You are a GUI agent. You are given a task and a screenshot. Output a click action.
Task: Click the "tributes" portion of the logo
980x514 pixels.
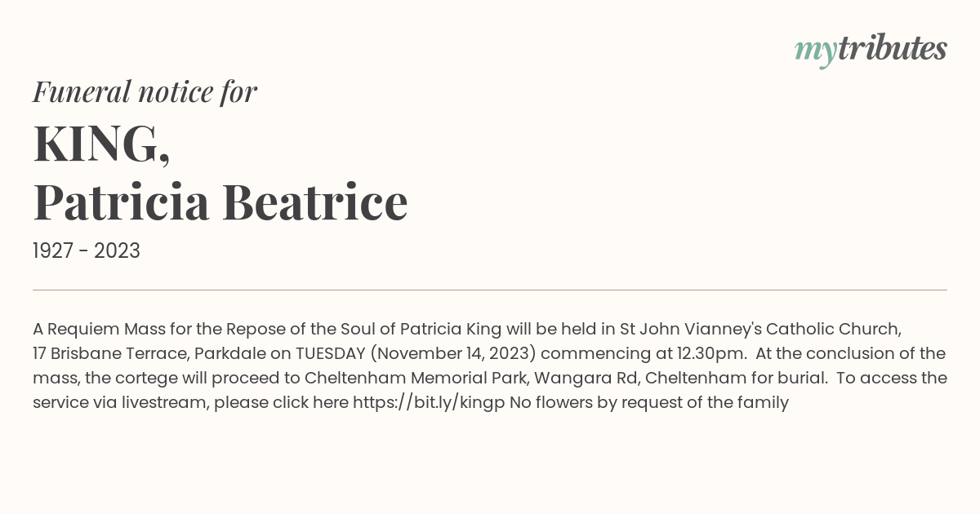click(892, 48)
